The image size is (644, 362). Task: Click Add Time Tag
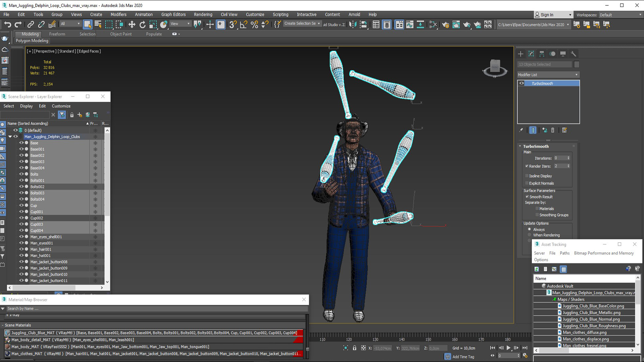[x=463, y=357]
